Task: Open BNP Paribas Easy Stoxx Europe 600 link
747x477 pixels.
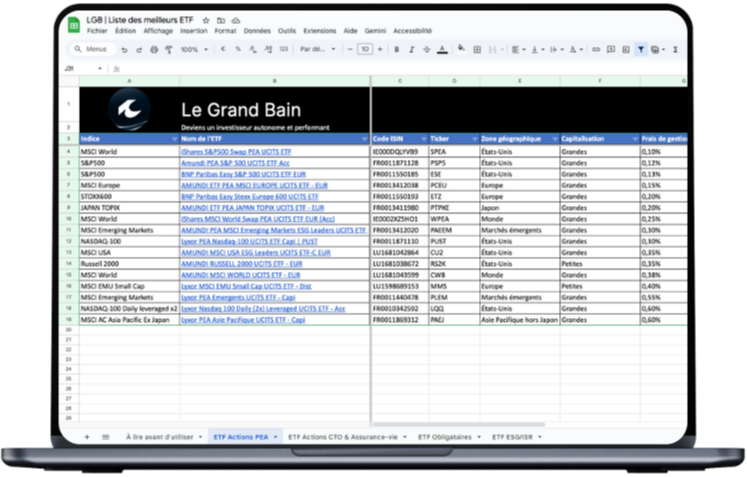Action: point(250,196)
